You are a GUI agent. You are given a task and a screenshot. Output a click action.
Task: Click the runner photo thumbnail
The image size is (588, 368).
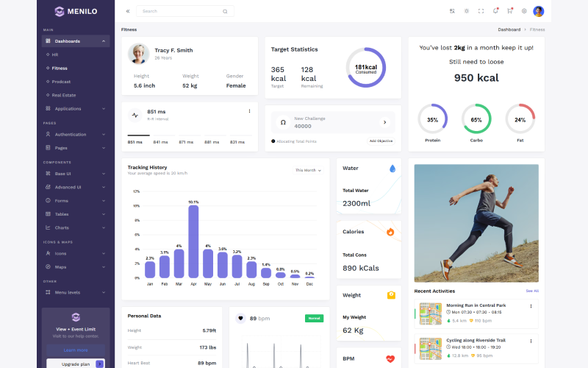(476, 223)
